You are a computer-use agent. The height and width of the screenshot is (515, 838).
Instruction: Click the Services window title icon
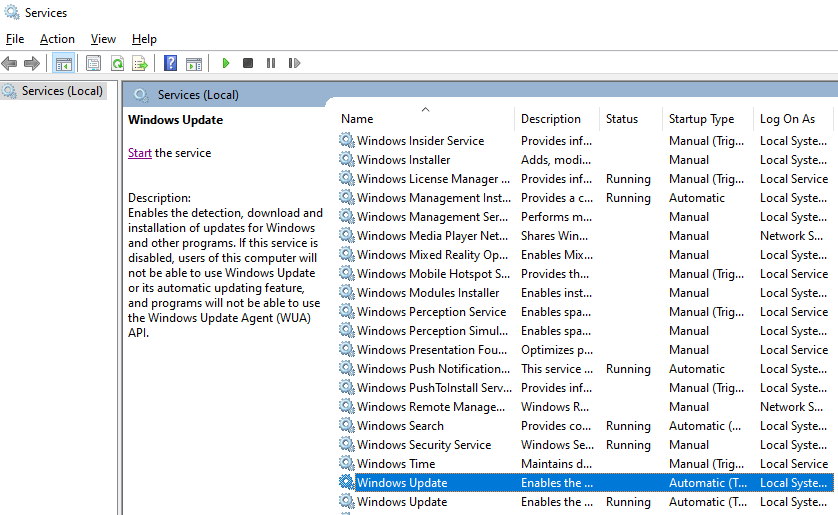point(12,12)
